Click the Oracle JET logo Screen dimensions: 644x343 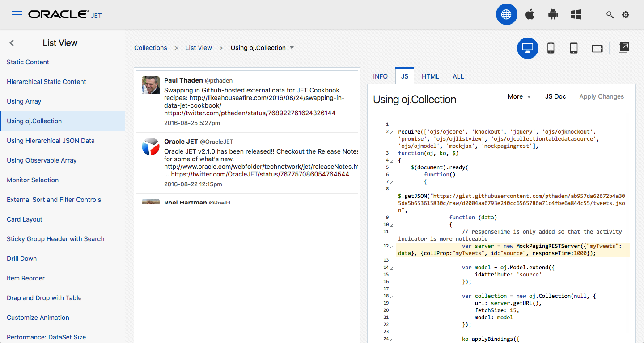click(65, 15)
